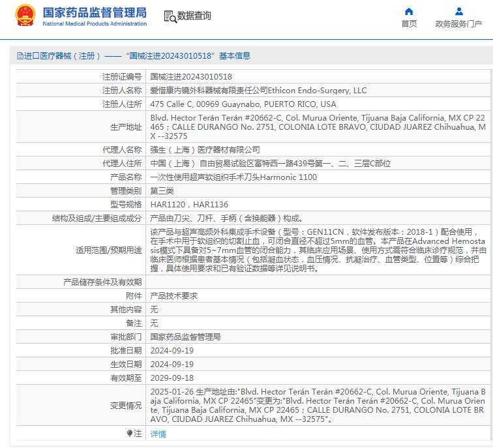Click structure text 产品由刀尖、刀杆、手柄

(x=226, y=218)
